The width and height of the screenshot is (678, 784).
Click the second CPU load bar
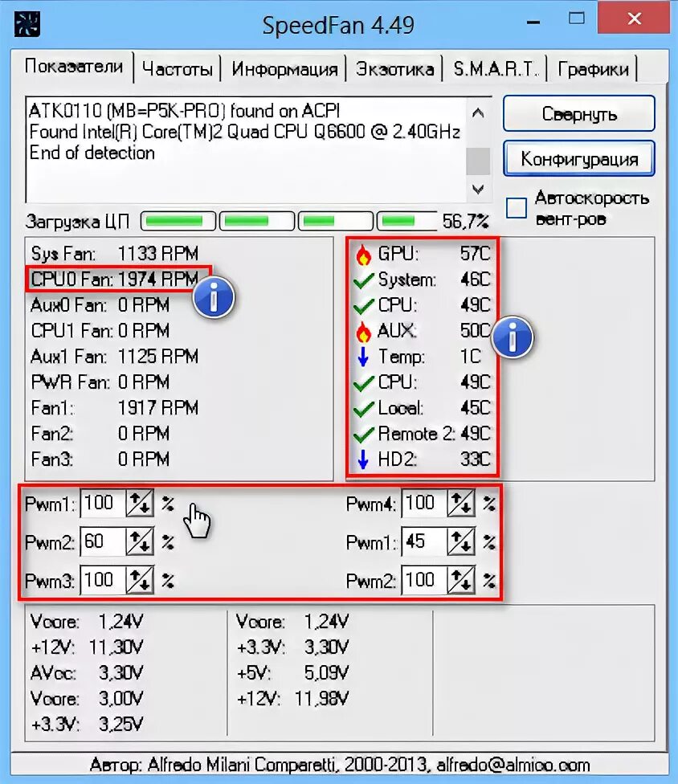[x=257, y=221]
